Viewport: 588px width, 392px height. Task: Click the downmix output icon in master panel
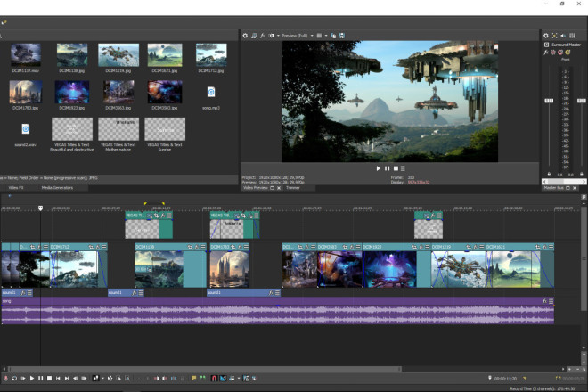coord(555,36)
